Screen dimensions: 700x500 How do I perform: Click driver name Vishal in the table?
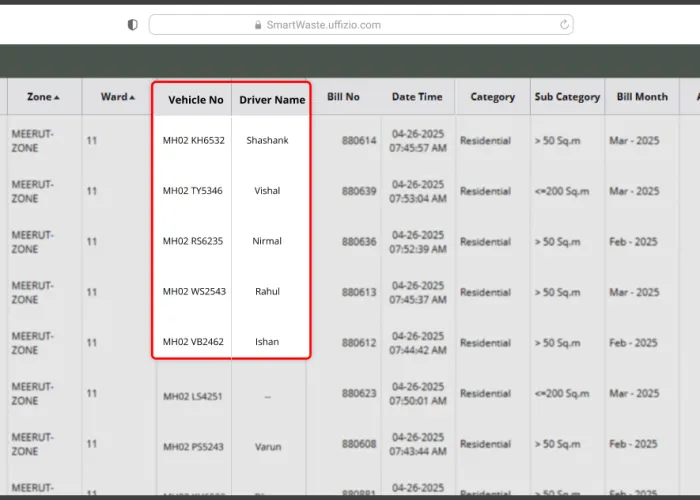267,191
